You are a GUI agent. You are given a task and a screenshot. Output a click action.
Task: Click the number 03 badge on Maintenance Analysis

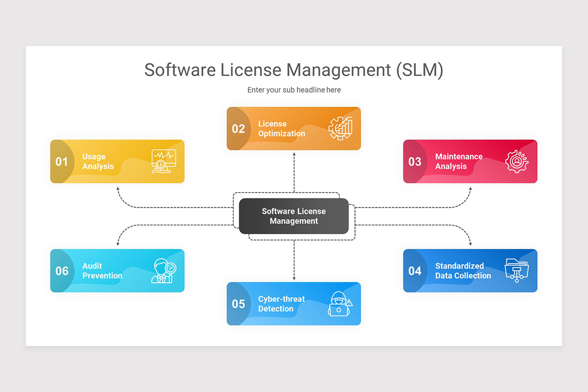pyautogui.click(x=415, y=161)
